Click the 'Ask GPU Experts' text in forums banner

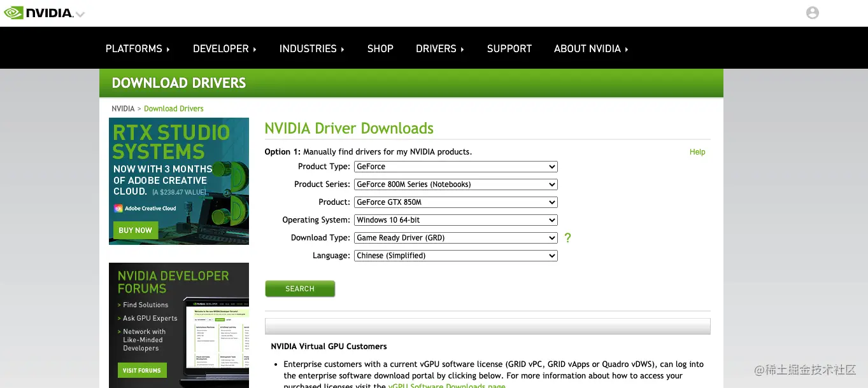pos(150,319)
